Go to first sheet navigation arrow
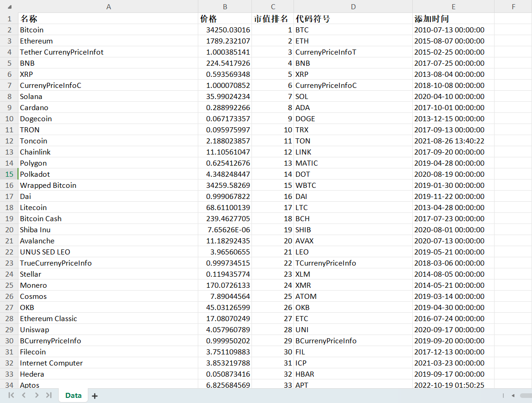The image size is (532, 403). pyautogui.click(x=11, y=395)
